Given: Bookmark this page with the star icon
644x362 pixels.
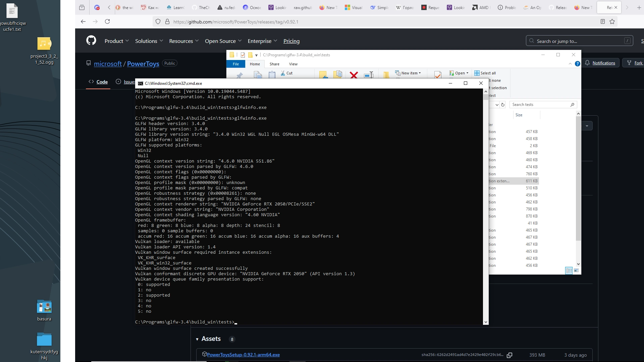Looking at the screenshot, I should click(x=612, y=21).
